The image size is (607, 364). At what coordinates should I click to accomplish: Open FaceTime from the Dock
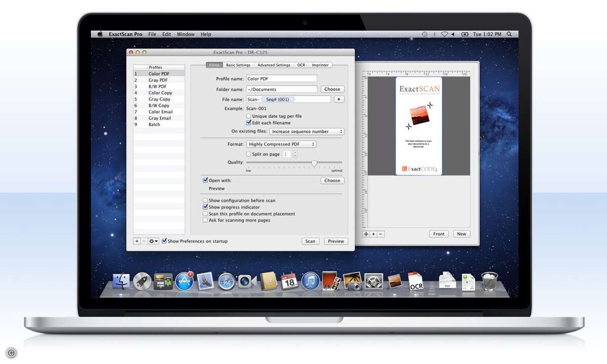(247, 281)
